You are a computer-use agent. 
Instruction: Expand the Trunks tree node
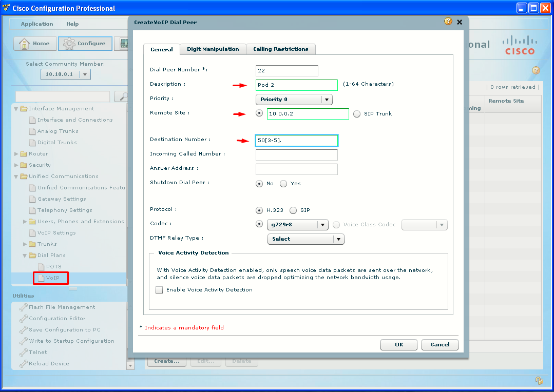point(25,244)
